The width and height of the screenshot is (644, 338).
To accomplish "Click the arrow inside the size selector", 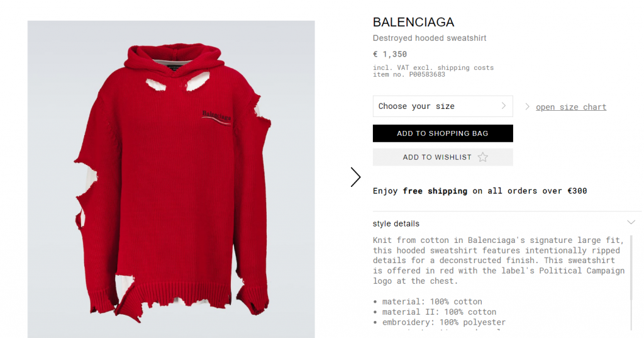I will pos(504,106).
